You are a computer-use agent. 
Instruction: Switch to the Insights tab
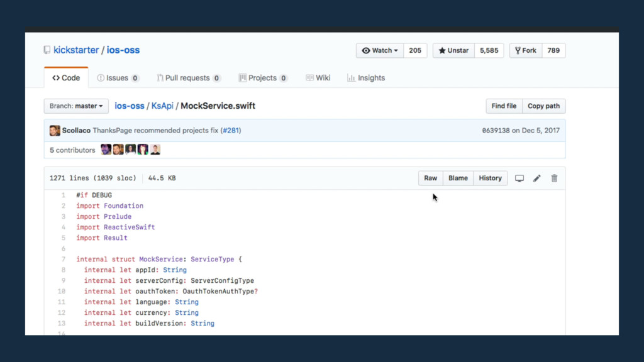point(366,78)
